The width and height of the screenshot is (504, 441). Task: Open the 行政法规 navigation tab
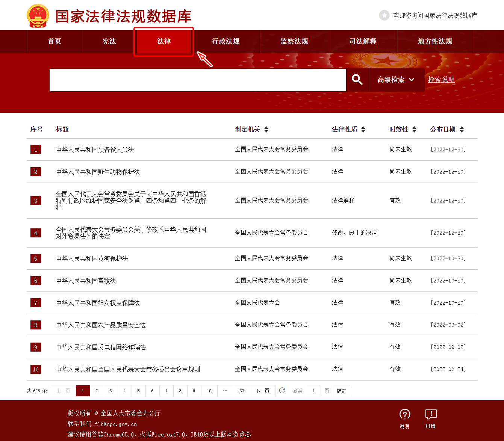[x=226, y=41]
